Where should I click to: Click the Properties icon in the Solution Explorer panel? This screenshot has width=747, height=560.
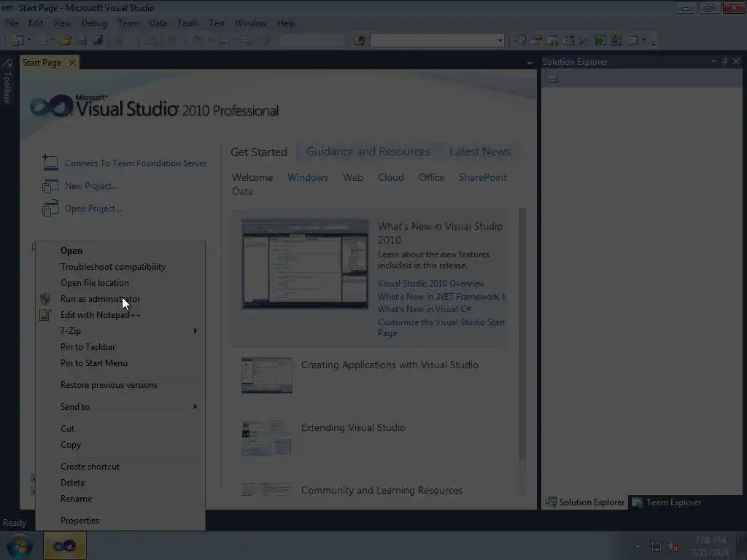click(553, 79)
